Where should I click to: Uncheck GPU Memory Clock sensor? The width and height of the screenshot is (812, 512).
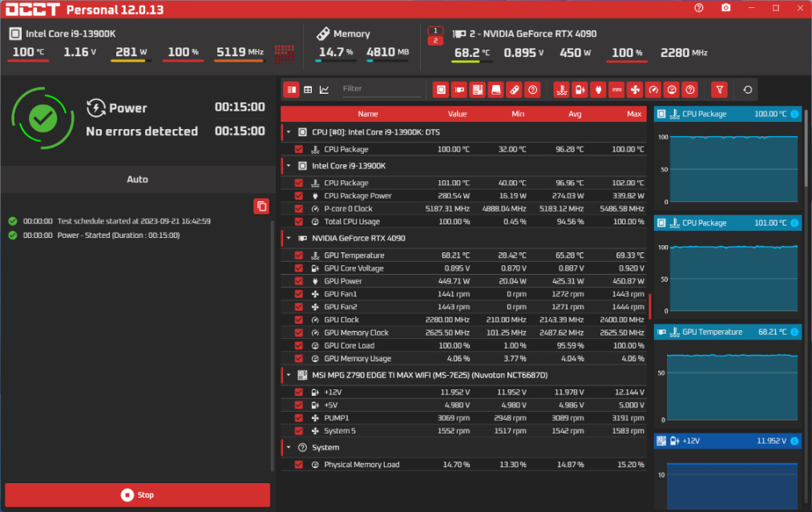pos(299,333)
